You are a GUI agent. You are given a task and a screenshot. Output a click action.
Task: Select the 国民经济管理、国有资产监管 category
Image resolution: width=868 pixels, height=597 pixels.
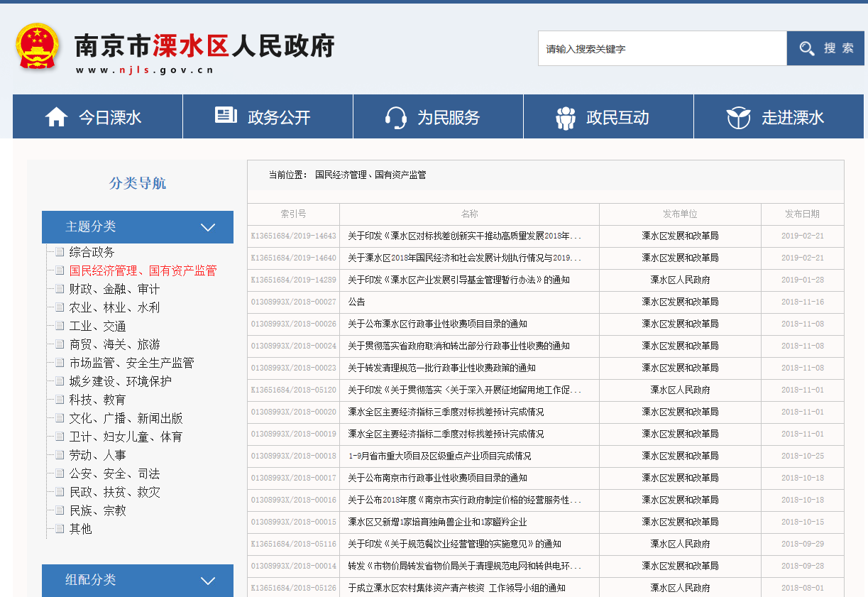(143, 270)
